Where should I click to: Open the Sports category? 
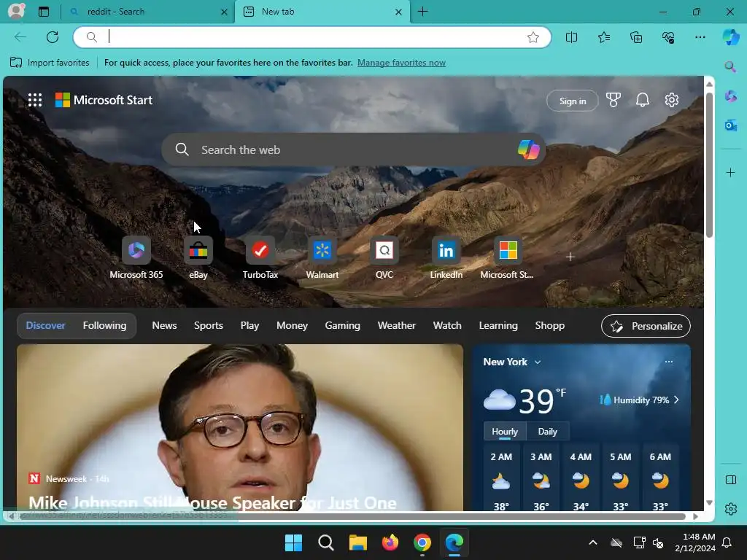pyautogui.click(x=208, y=326)
